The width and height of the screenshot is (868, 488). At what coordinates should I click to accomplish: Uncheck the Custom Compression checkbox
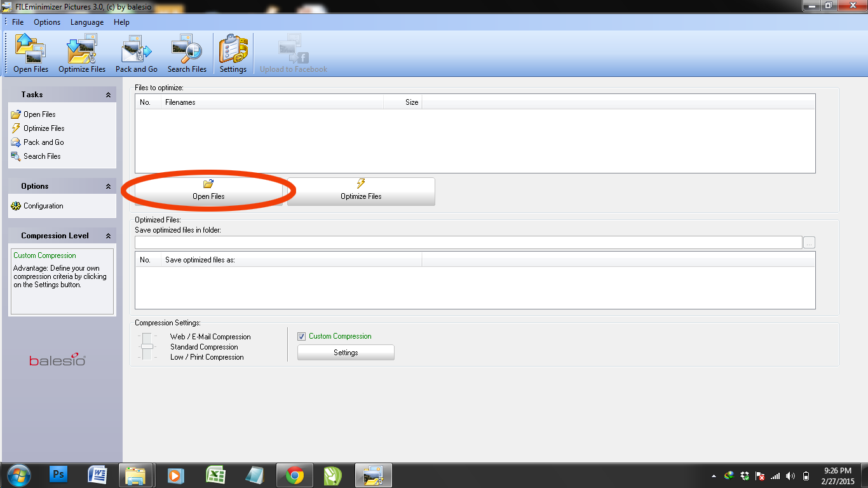pyautogui.click(x=302, y=336)
